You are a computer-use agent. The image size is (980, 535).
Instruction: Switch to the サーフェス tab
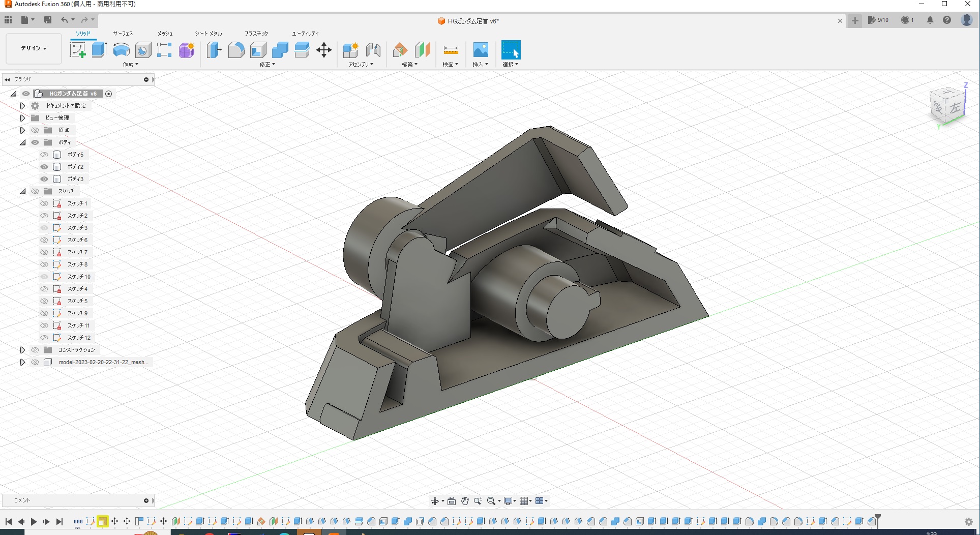tap(123, 34)
